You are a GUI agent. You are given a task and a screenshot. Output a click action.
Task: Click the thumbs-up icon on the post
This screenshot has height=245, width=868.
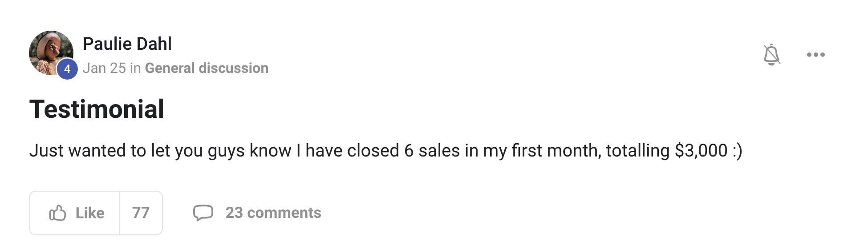[x=57, y=213]
